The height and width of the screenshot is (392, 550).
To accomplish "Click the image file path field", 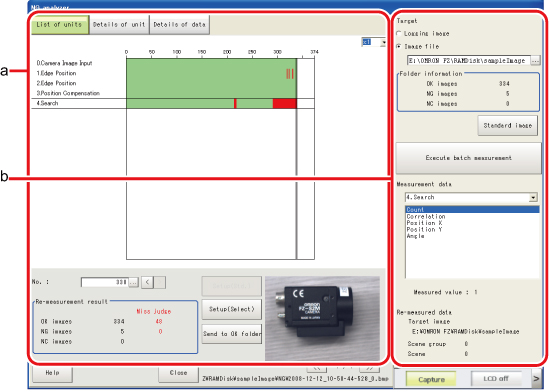I will pyautogui.click(x=468, y=60).
